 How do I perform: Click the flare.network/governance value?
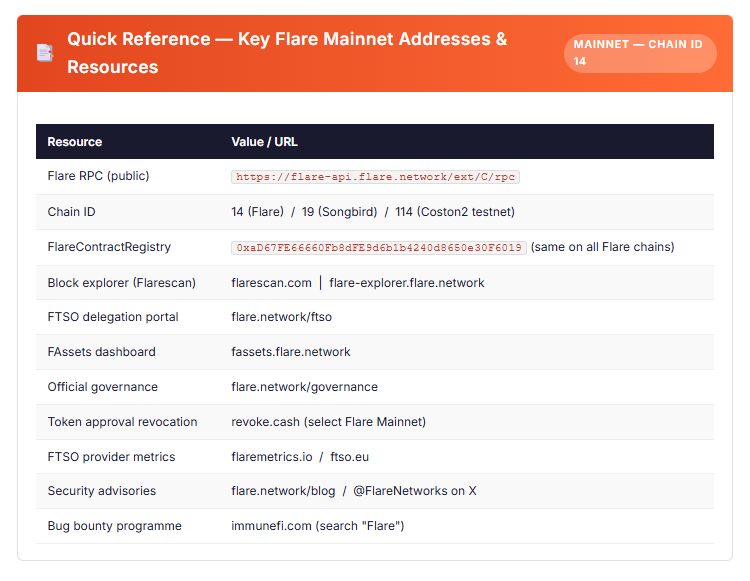(304, 387)
